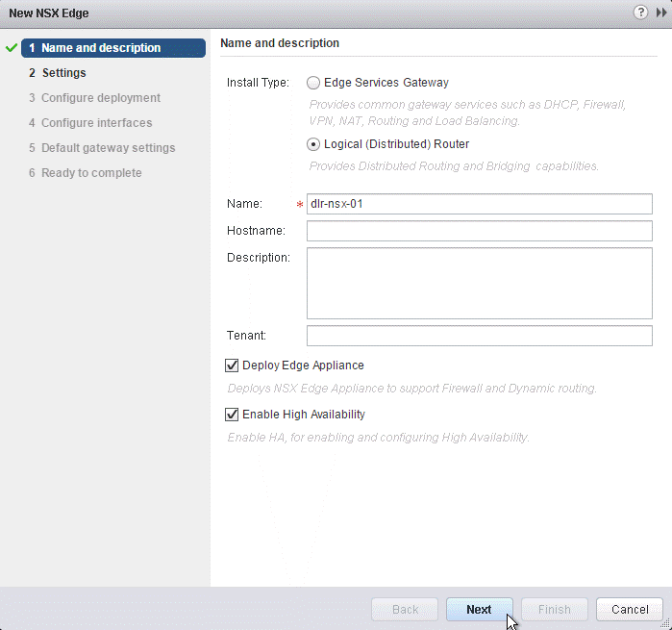Click the expand double-arrow icon in title bar
This screenshot has width=672, height=630.
coord(660,13)
